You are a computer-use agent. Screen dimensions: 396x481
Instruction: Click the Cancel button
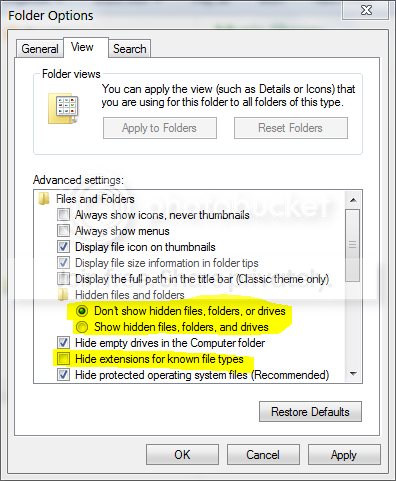coord(263,455)
